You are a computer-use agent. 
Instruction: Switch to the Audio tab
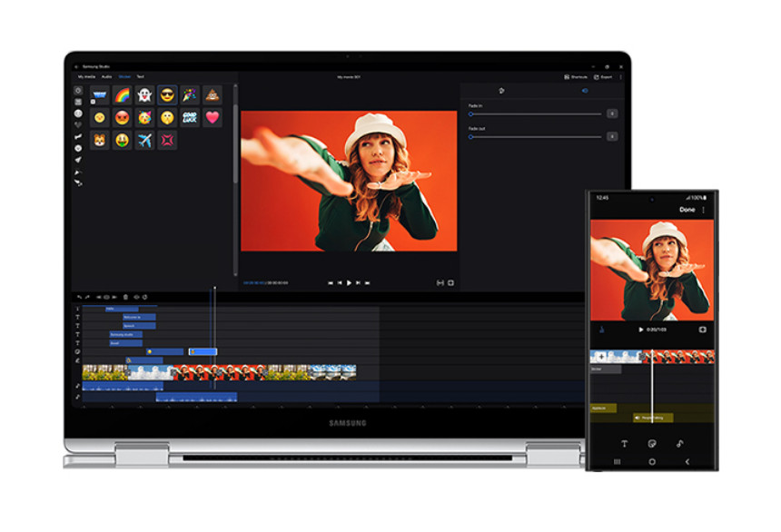pyautogui.click(x=106, y=76)
